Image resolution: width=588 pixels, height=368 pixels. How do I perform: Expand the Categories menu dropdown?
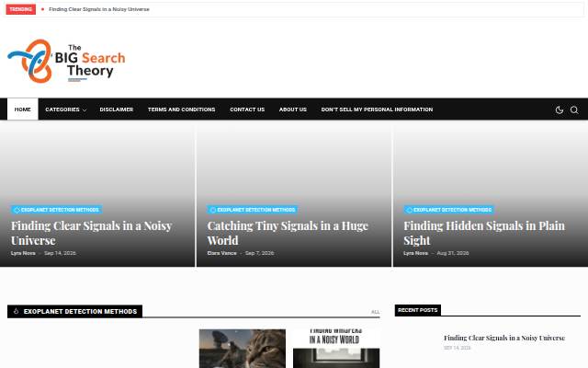click(65, 109)
